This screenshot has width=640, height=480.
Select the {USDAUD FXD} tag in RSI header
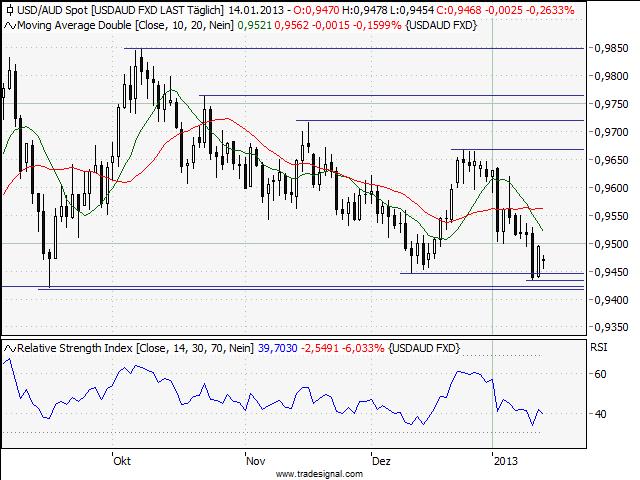tap(425, 347)
